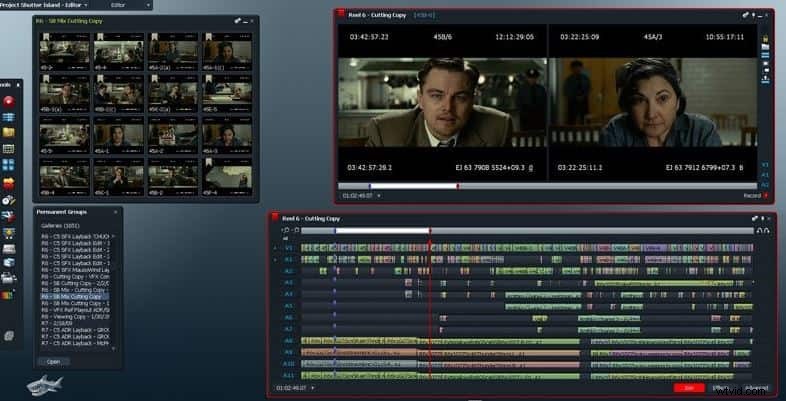Toggle the A1 track selector in timeline
Viewport: 786px width, 401px height.
point(288,259)
